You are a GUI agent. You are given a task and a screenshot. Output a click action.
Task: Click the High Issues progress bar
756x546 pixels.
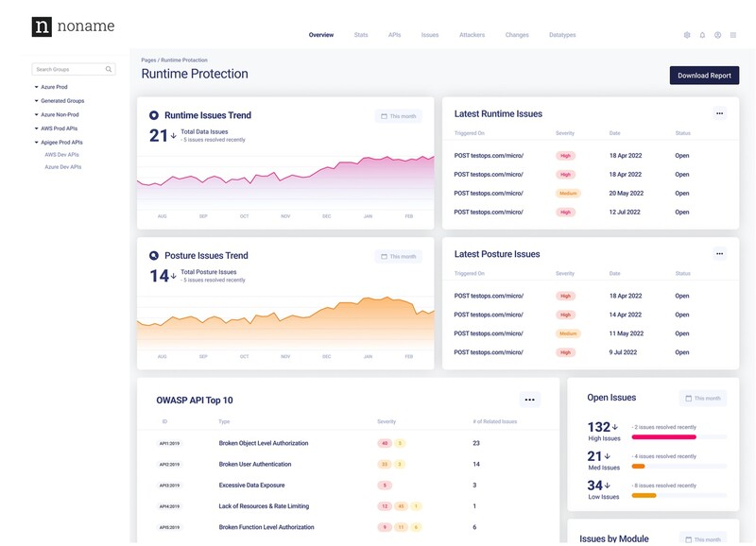point(679,437)
